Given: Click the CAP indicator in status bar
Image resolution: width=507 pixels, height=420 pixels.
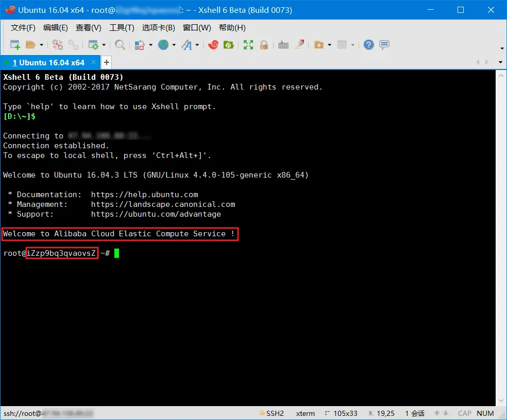Looking at the screenshot, I should pyautogui.click(x=465, y=413).
